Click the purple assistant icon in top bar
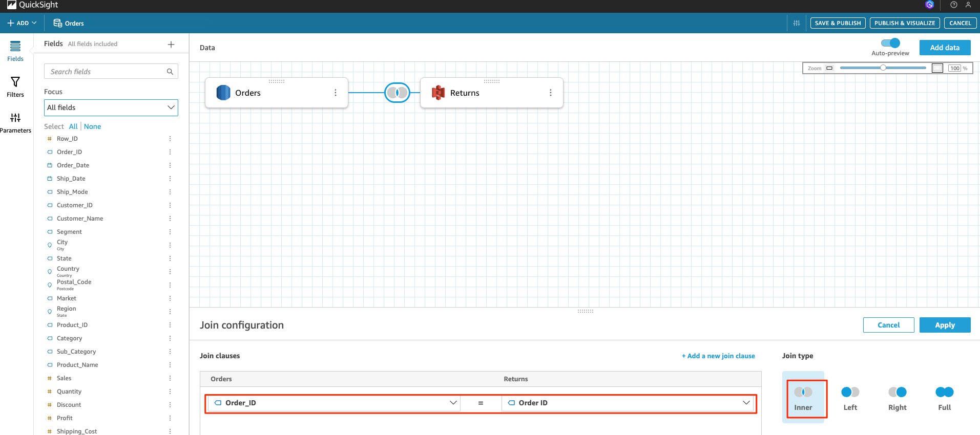This screenshot has width=980, height=435. 929,5
